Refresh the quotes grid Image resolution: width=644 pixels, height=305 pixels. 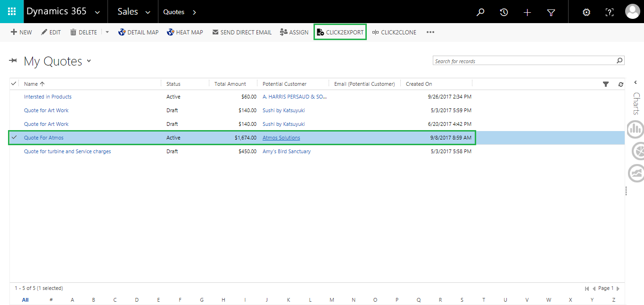(621, 84)
